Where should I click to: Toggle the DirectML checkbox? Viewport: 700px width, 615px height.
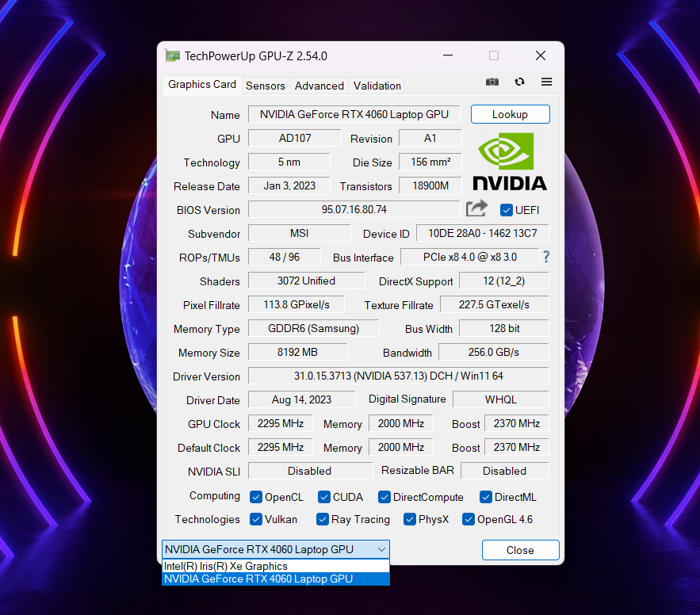(x=486, y=497)
